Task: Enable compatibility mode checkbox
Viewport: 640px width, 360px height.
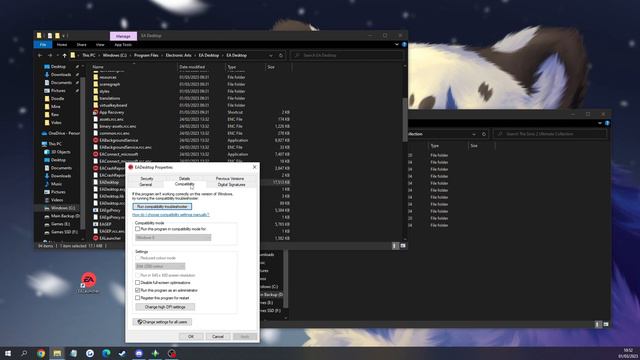Action: pos(138,229)
